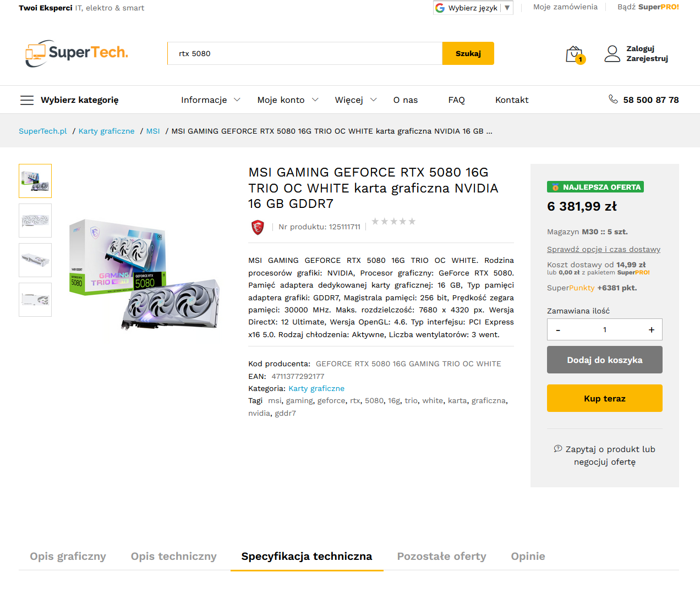Open the Pozostałe oferty tab

pos(442,556)
